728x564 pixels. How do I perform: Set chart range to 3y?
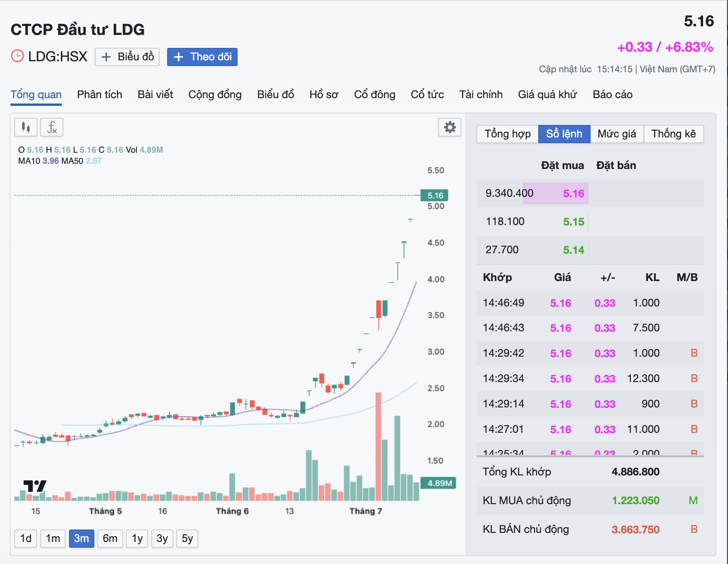click(162, 539)
